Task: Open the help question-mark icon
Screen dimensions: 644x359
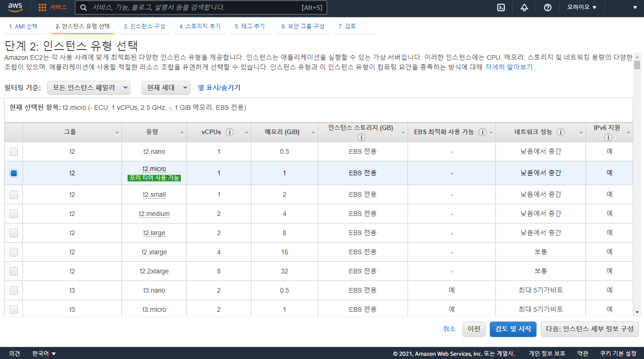Action: pyautogui.click(x=548, y=7)
